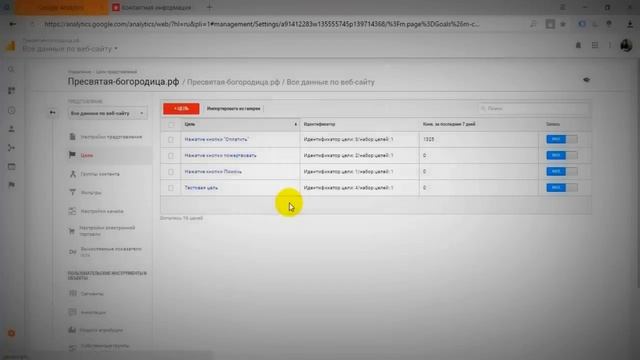This screenshot has height=360, width=640.
Task: Switch to the orange Google Analytics browser tab
Action: click(x=61, y=7)
